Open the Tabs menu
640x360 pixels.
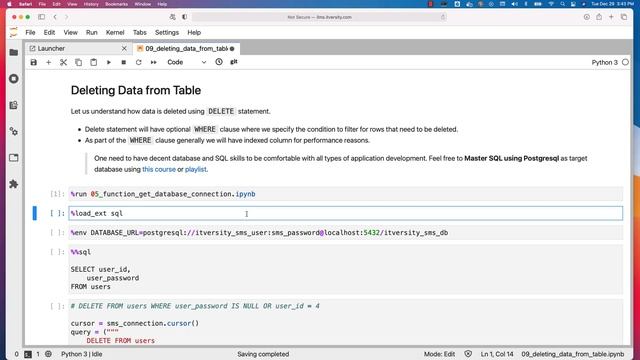pos(140,33)
